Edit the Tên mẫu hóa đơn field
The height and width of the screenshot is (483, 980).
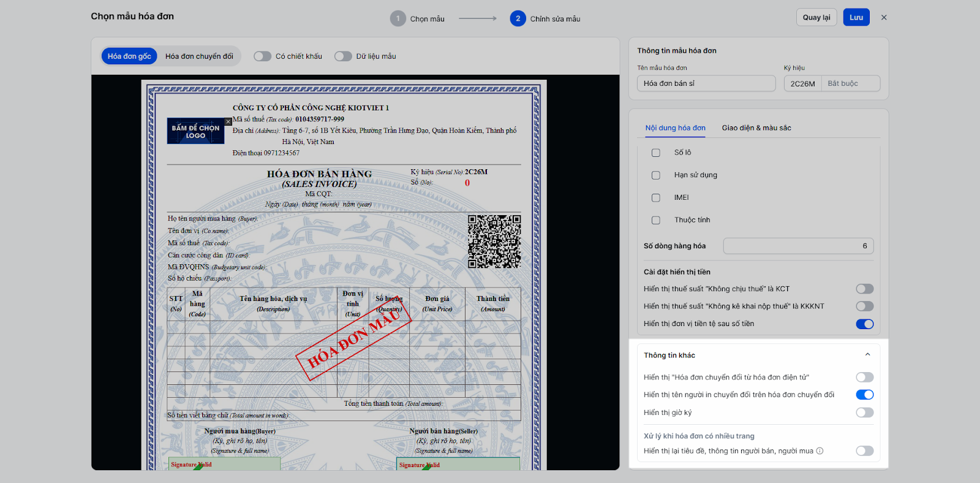pos(706,83)
